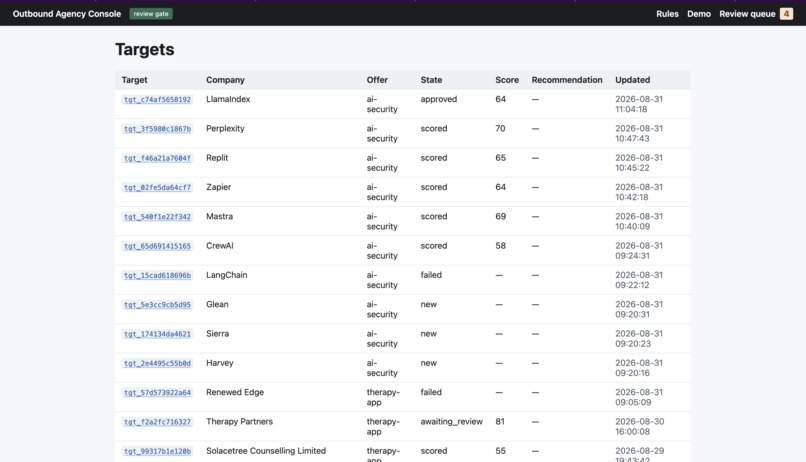
Task: Click the Score column header
Action: pyautogui.click(x=507, y=80)
